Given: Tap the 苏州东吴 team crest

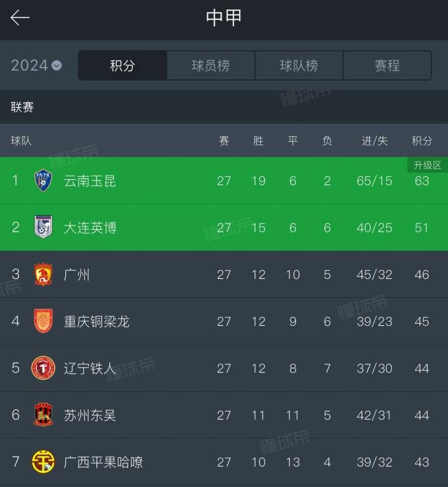Looking at the screenshot, I should pos(43,415).
